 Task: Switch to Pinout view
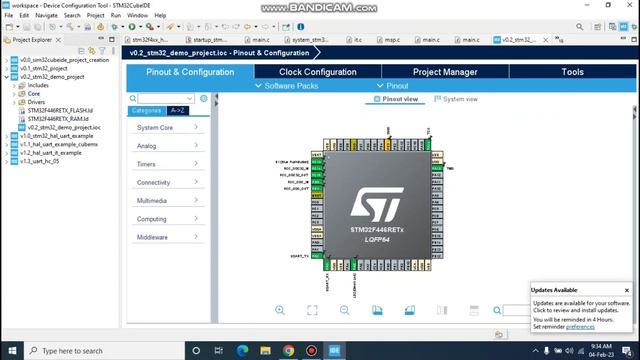coord(396,99)
